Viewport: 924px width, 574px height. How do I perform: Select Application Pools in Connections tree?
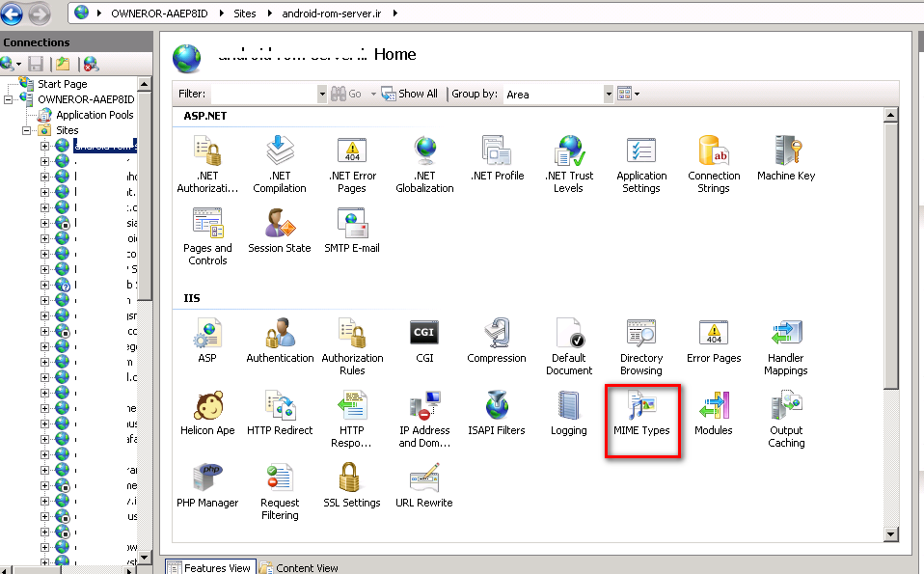pyautogui.click(x=94, y=115)
